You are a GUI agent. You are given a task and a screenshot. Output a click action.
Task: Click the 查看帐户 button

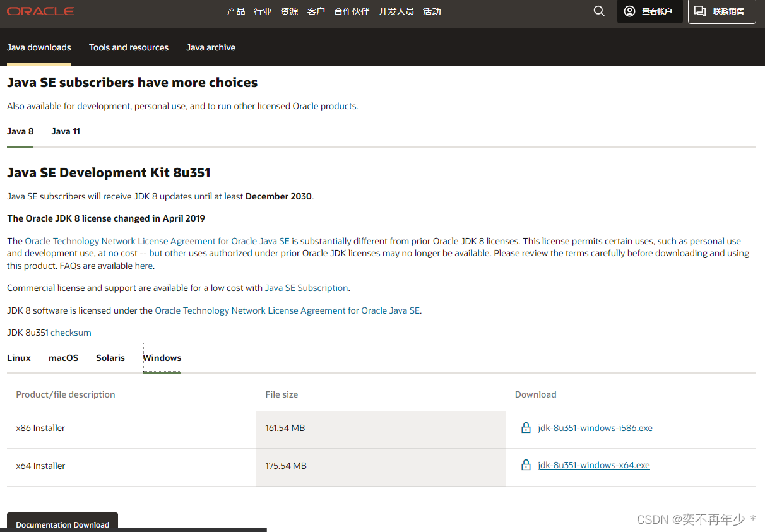point(649,11)
